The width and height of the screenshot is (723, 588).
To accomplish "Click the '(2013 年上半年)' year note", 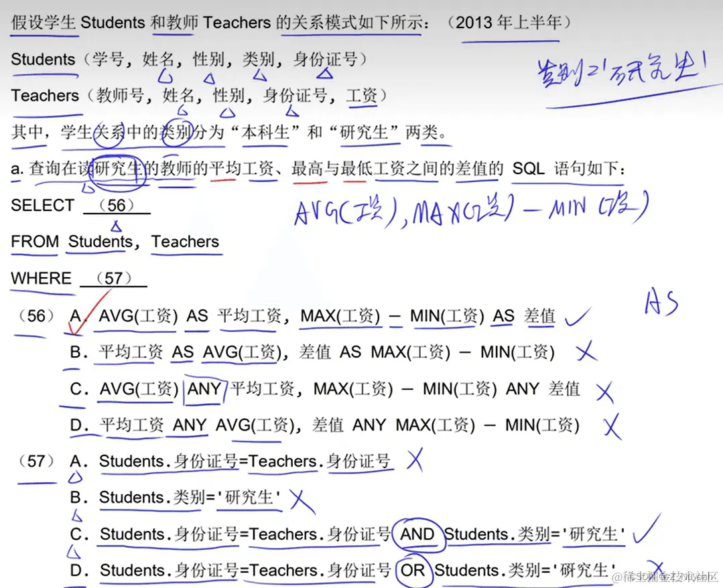I will point(510,22).
